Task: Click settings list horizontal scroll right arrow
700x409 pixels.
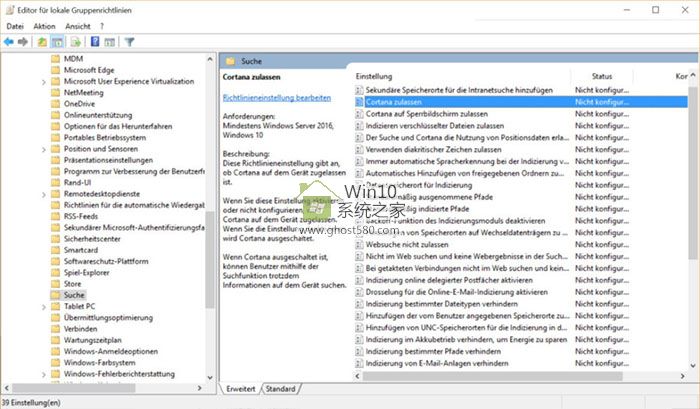Action: (x=682, y=376)
